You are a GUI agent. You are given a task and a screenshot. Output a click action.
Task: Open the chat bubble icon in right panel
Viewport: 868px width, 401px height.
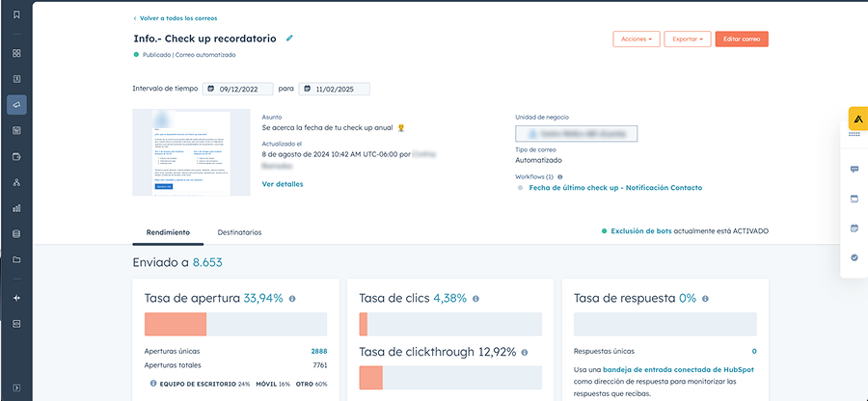pos(854,170)
